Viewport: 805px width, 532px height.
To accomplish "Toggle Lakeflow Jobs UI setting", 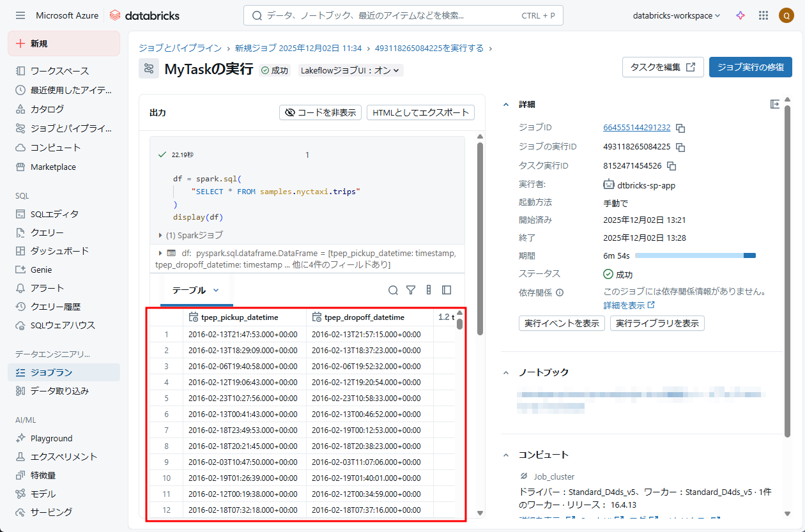I will (x=351, y=70).
